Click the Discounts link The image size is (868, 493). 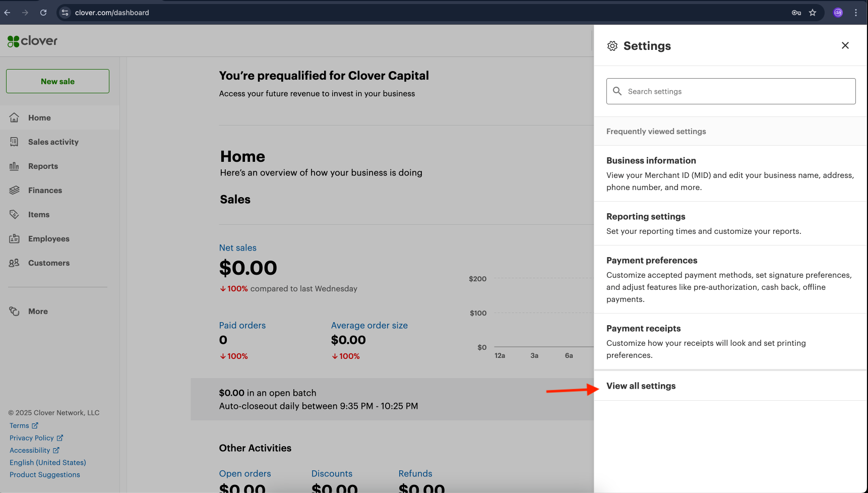tap(332, 473)
